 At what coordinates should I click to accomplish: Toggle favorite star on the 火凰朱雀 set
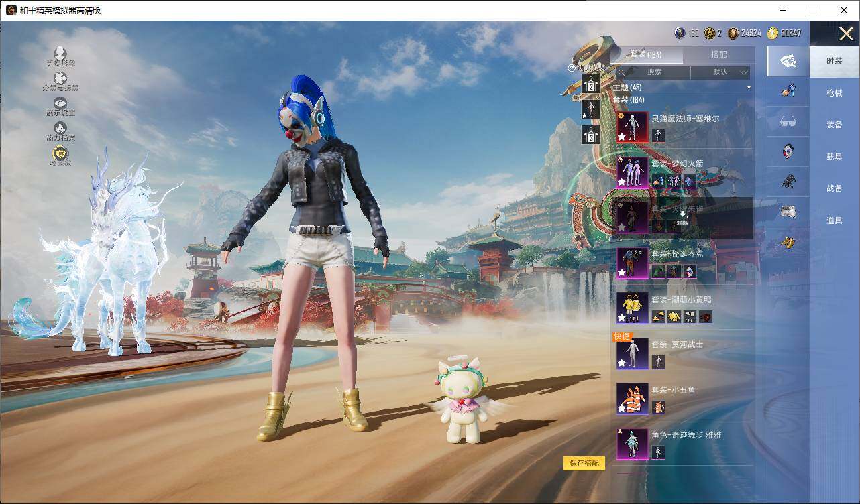[622, 227]
